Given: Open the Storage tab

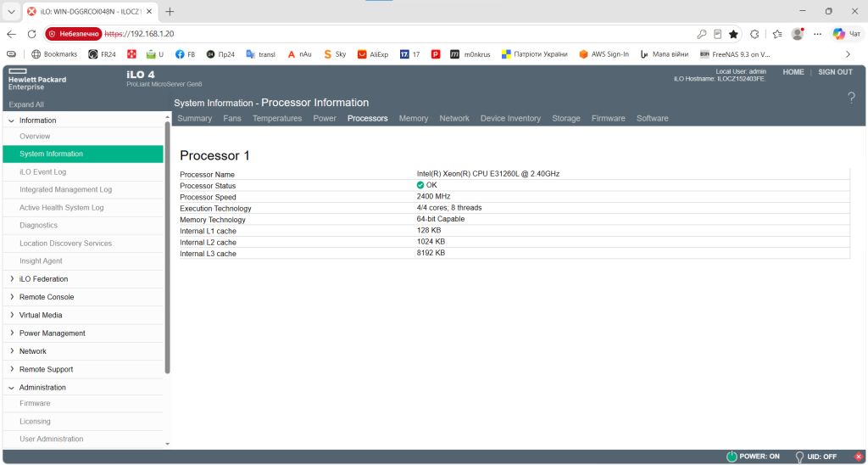Looking at the screenshot, I should coord(565,118).
